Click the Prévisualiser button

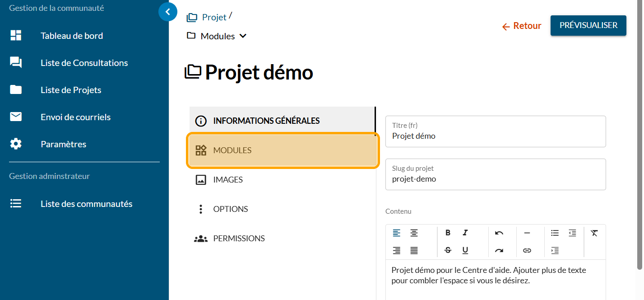pos(588,25)
